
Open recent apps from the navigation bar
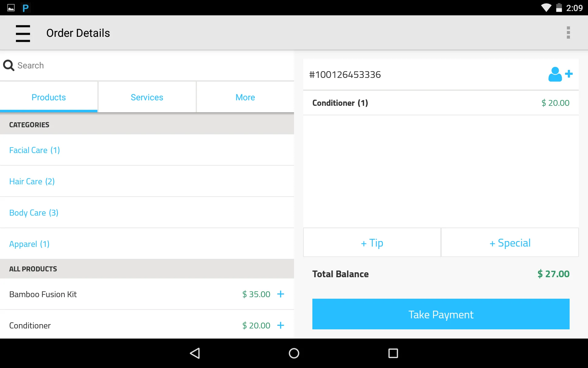tap(393, 353)
